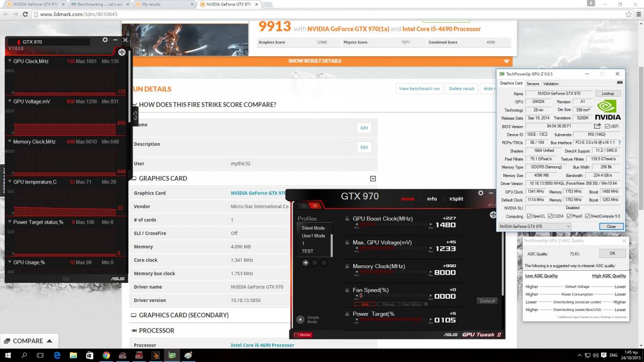Click Lookup button in GPU-Z
Viewport: 644px width, 362px height.
[608, 93]
